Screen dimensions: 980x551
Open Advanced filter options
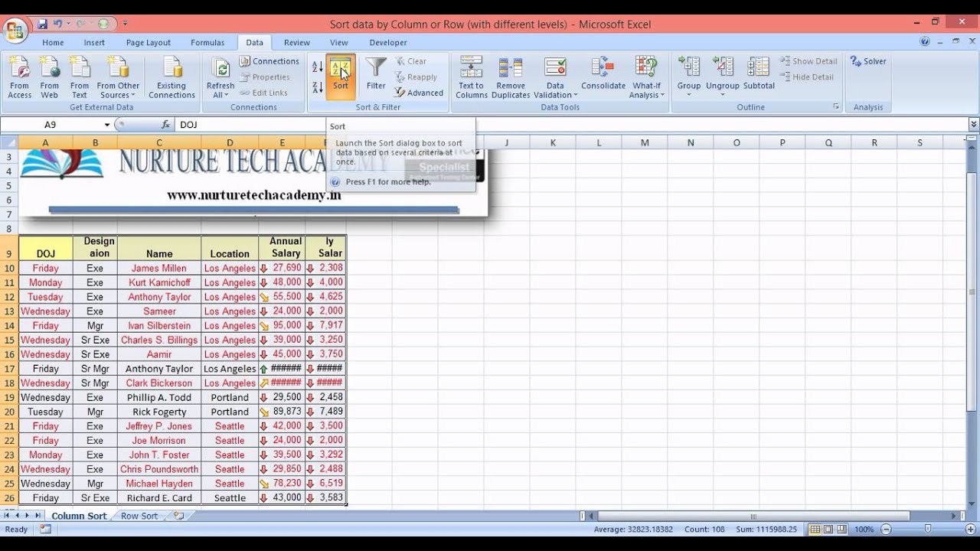tap(420, 93)
